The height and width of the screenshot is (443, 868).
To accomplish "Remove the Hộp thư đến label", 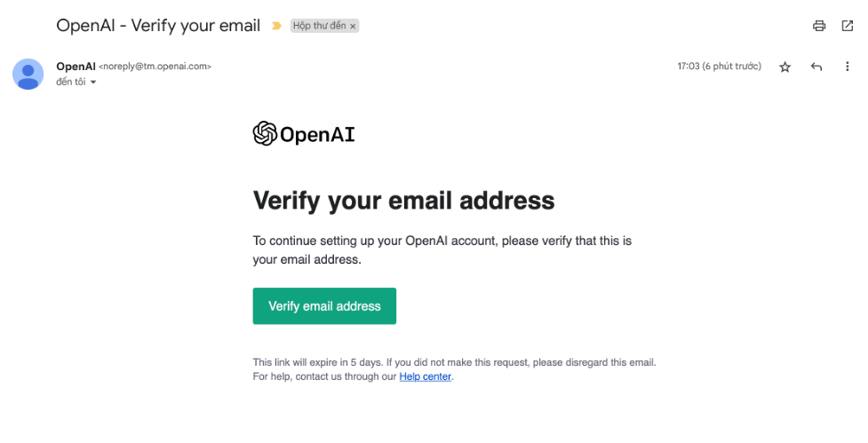I will (x=353, y=26).
